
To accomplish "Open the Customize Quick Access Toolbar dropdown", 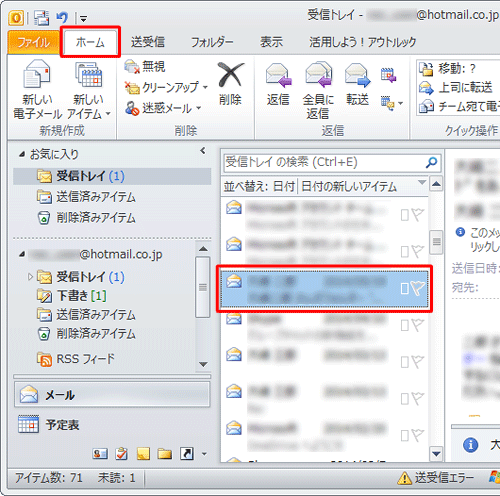I will [x=83, y=19].
